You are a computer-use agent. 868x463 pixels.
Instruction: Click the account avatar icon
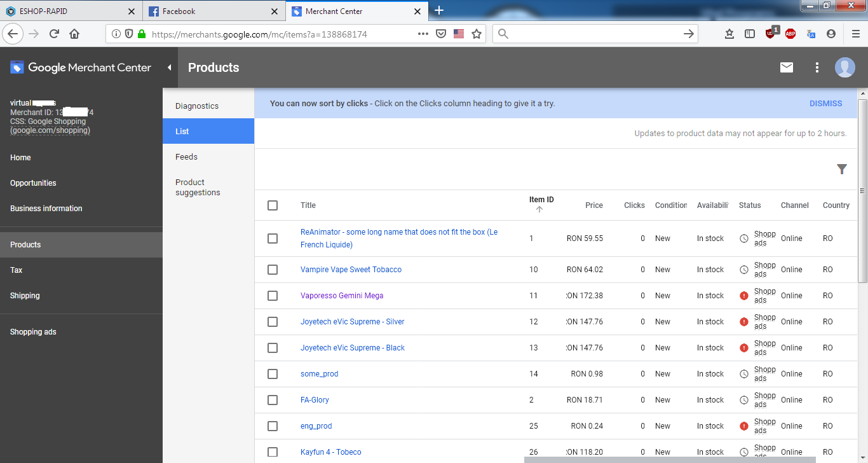pyautogui.click(x=845, y=67)
